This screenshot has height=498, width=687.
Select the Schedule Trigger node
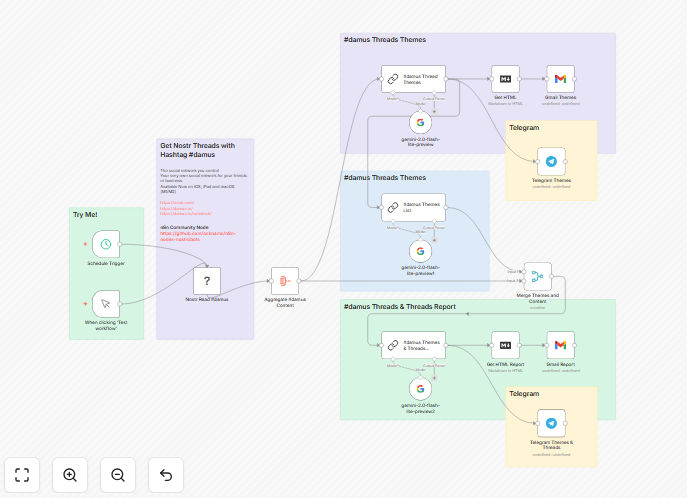[106, 244]
